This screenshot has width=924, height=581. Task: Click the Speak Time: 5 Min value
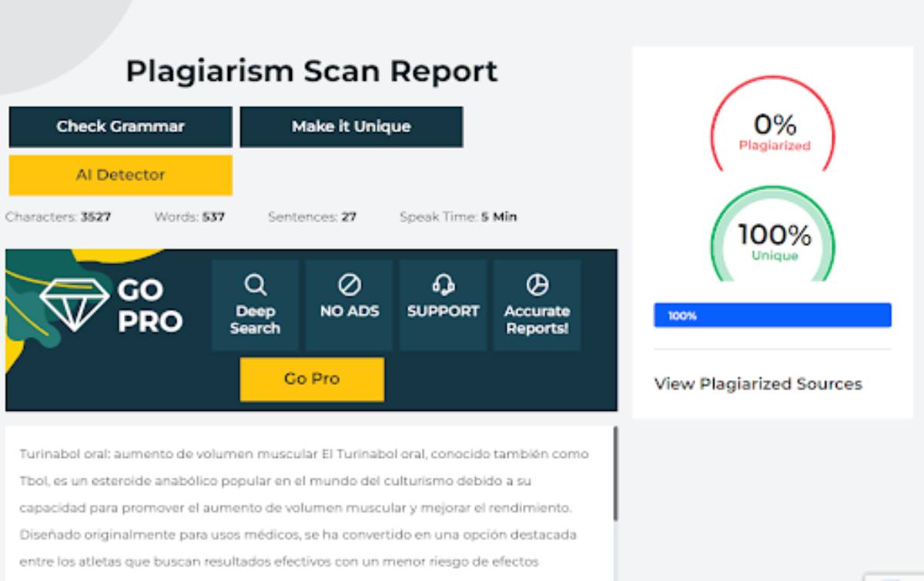(x=458, y=217)
